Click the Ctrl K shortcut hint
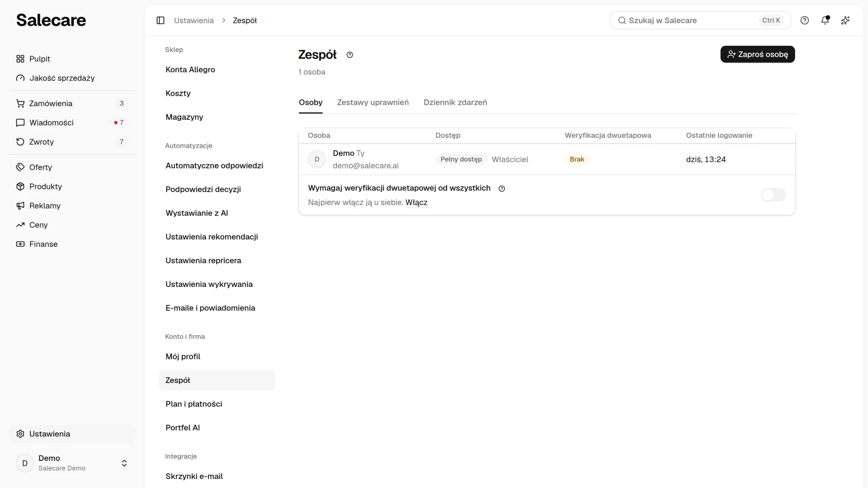Image resolution: width=868 pixels, height=488 pixels. coord(771,20)
